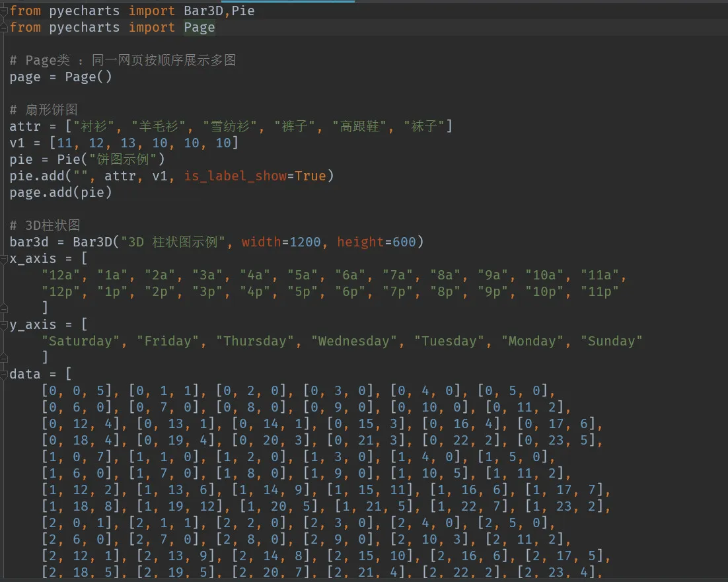Screen dimensions: 728x582
Task: Click the string "羊毛衫" in attr list
Action: point(159,126)
